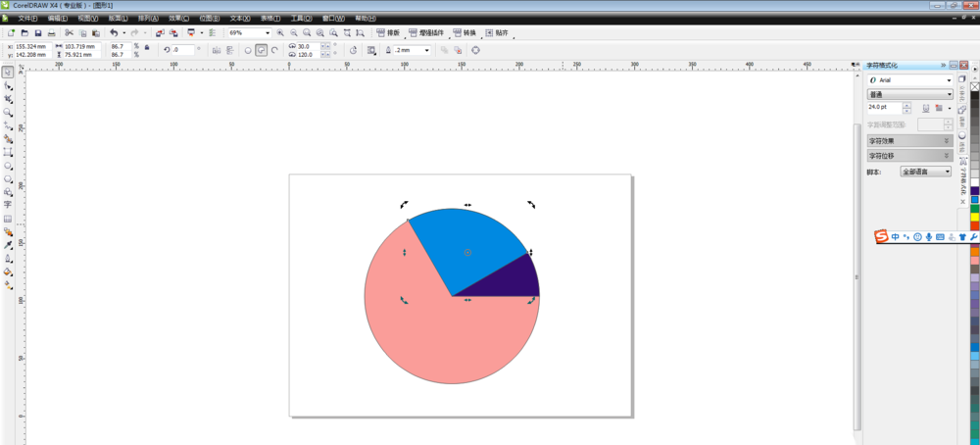
Task: Select the Ellipse tool in the toolbox
Action: point(8,166)
